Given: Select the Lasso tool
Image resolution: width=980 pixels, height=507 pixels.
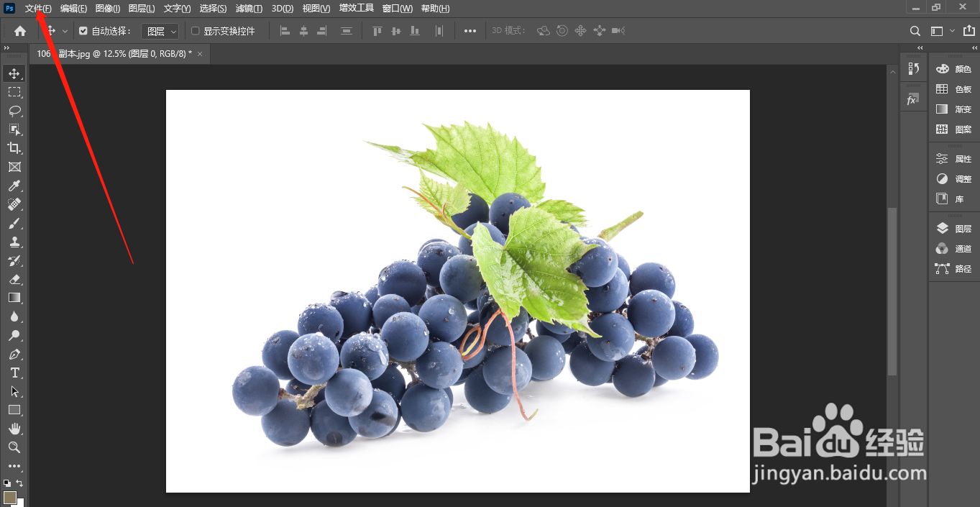Looking at the screenshot, I should tap(14, 111).
